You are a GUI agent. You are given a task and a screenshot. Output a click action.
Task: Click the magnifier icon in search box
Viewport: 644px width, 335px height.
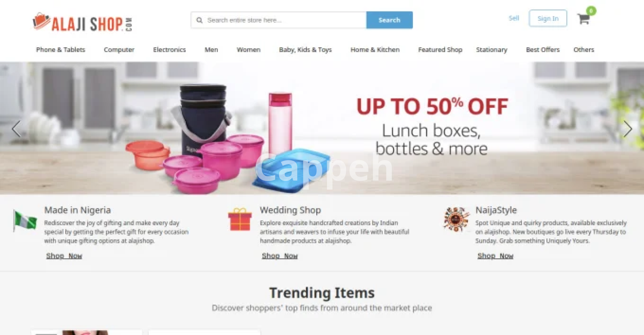point(200,20)
